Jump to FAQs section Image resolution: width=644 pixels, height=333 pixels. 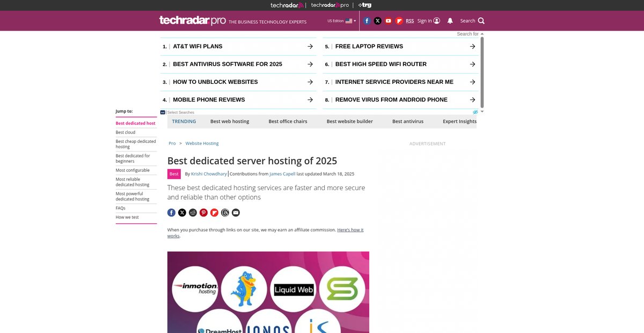120,208
